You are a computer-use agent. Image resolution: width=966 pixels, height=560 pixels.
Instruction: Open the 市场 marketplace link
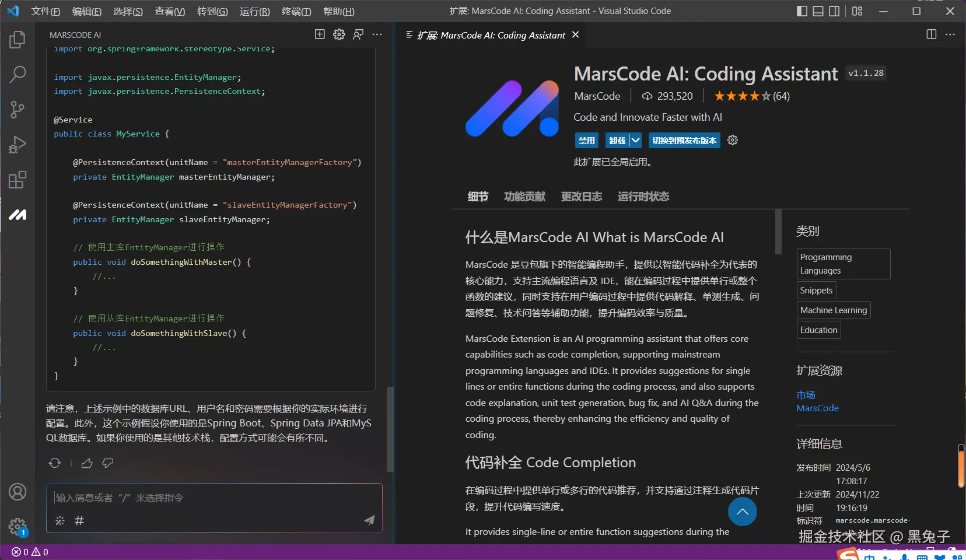[x=806, y=395]
